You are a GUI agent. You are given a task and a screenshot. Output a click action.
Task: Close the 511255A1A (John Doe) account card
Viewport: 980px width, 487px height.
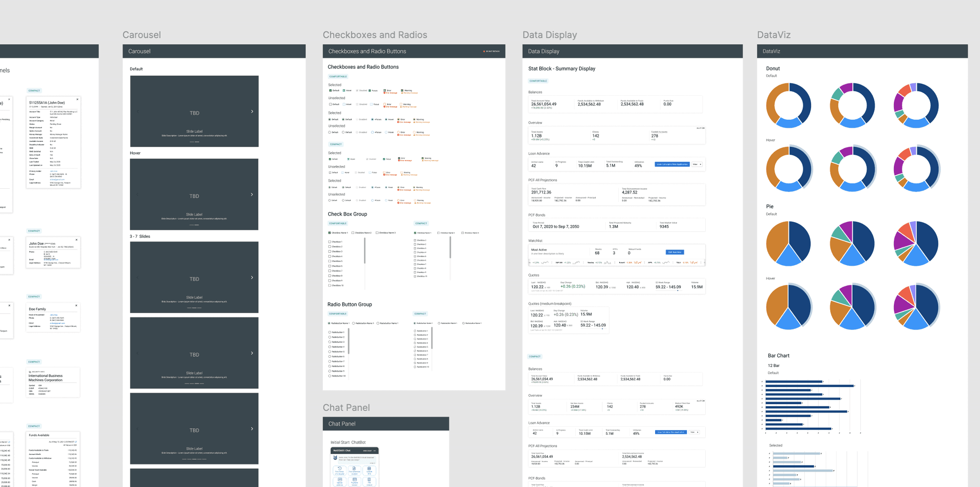click(x=78, y=100)
